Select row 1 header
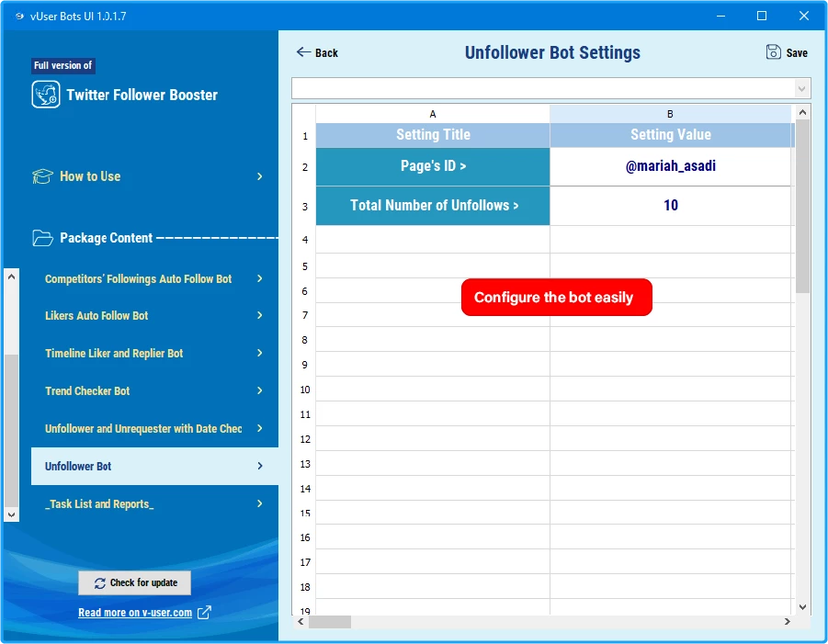This screenshot has width=828, height=644. coord(304,136)
